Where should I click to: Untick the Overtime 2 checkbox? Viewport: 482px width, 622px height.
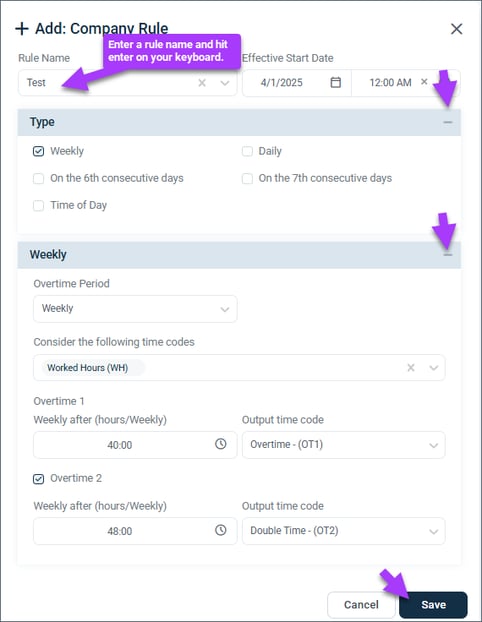click(x=38, y=479)
